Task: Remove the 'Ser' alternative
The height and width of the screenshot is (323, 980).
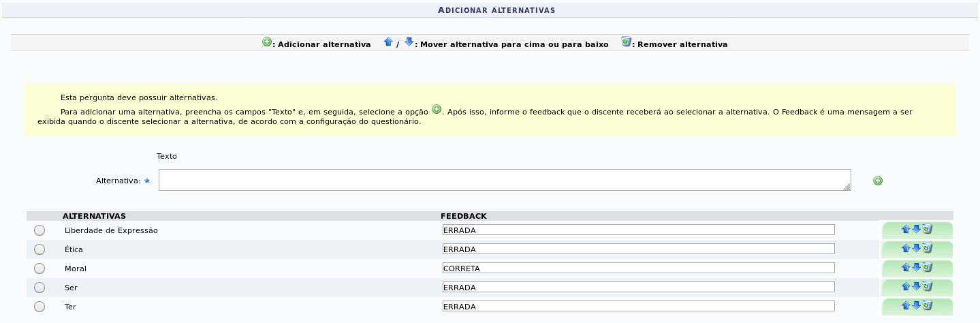Action: [x=927, y=286]
